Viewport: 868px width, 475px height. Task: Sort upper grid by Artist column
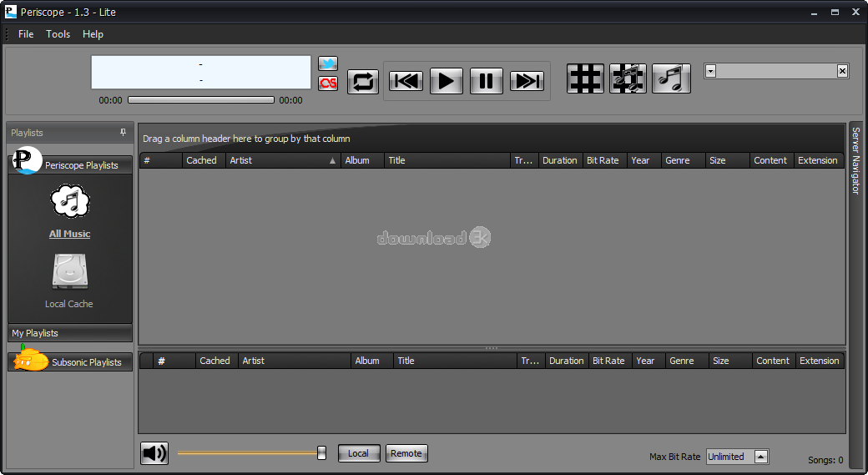[x=283, y=160]
